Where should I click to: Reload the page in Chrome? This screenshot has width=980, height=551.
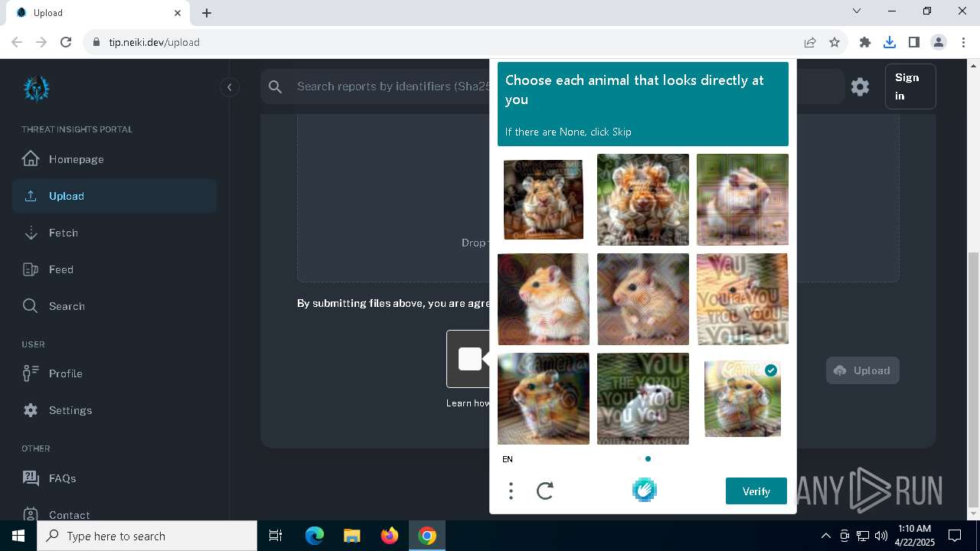[66, 42]
